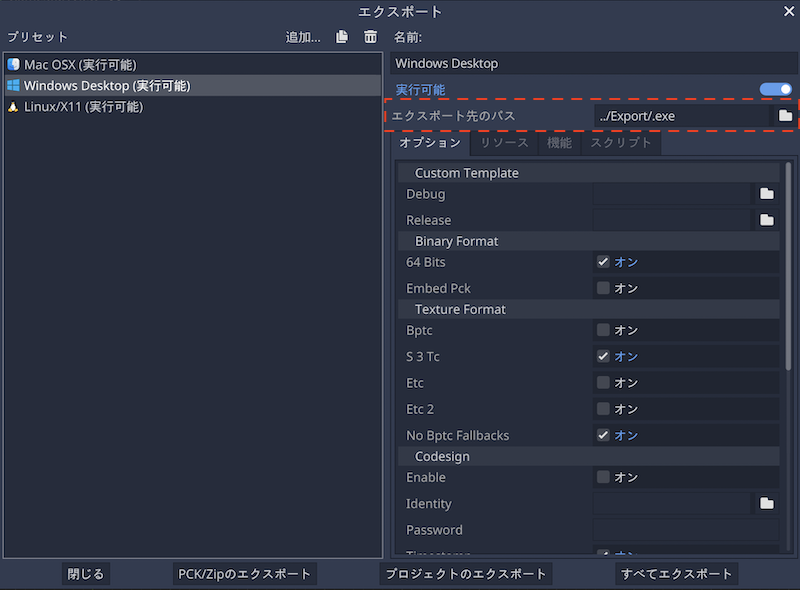Browse for Codesign Identity file

pos(766,504)
